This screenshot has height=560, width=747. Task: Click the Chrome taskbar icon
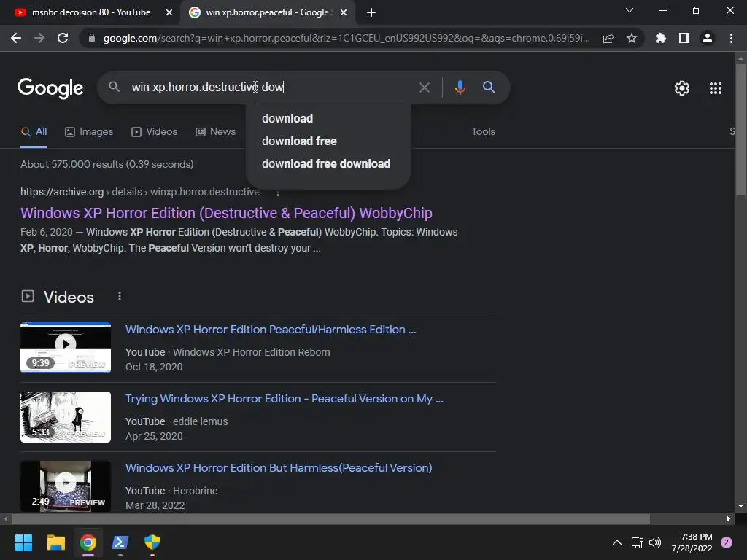(x=88, y=542)
